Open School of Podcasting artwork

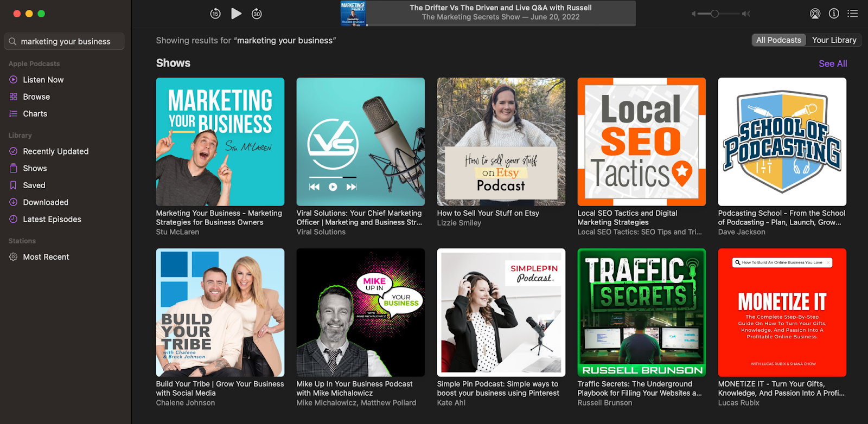[x=782, y=142]
